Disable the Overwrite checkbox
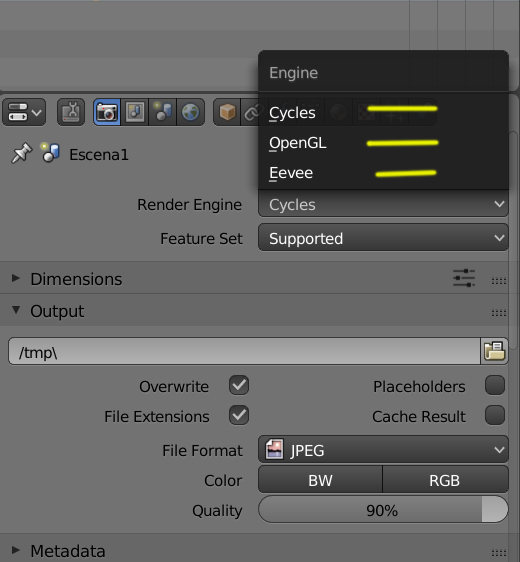Image resolution: width=520 pixels, height=562 pixels. (x=239, y=386)
